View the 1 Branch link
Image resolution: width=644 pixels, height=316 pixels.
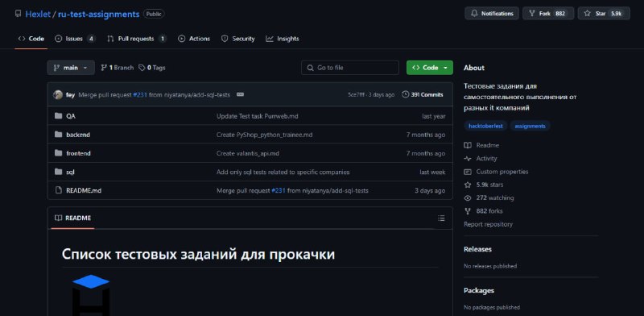pos(117,68)
